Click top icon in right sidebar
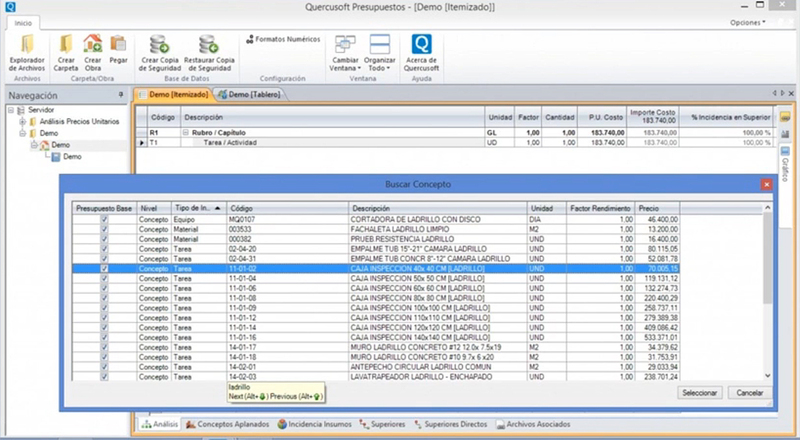 785,117
